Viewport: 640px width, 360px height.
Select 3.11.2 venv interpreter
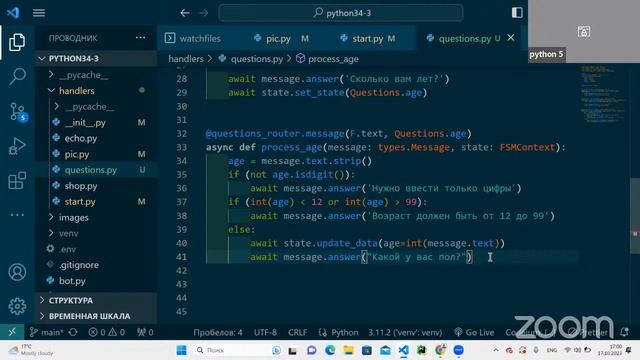405,332
